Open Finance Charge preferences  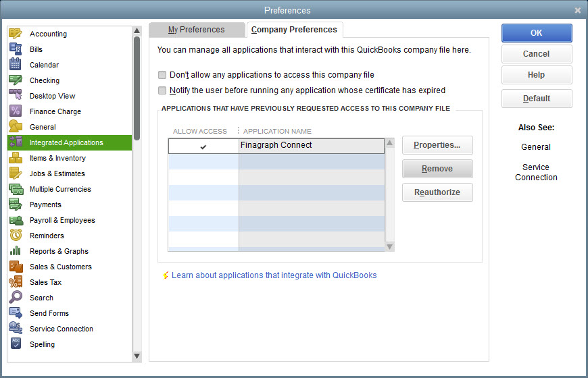pos(55,111)
